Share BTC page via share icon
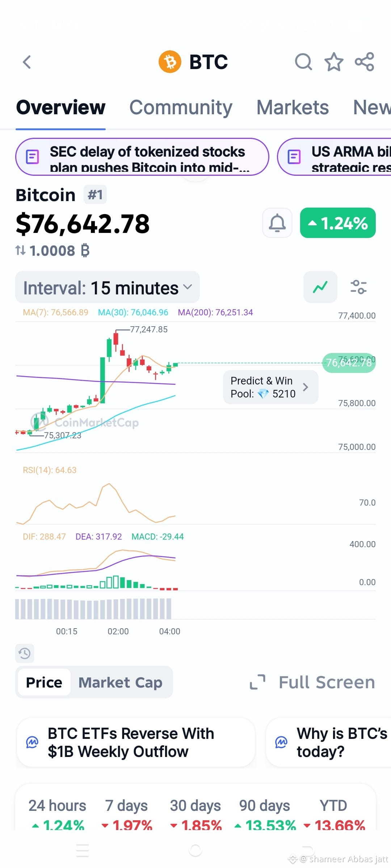The width and height of the screenshot is (391, 868). tap(364, 62)
